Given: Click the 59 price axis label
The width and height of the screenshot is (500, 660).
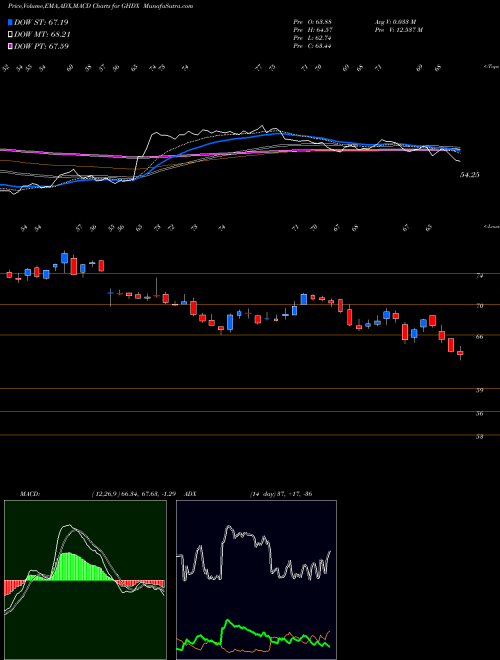Looking at the screenshot, I should pos(479,390).
